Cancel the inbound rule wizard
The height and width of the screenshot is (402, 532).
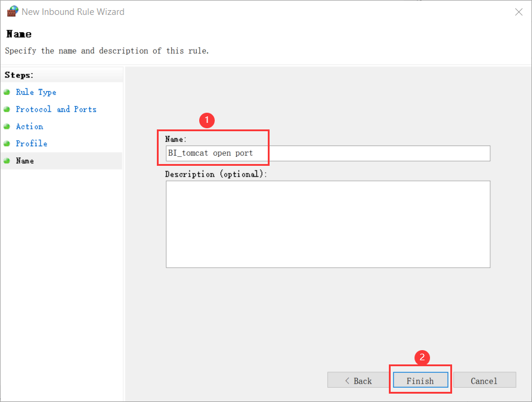484,380
